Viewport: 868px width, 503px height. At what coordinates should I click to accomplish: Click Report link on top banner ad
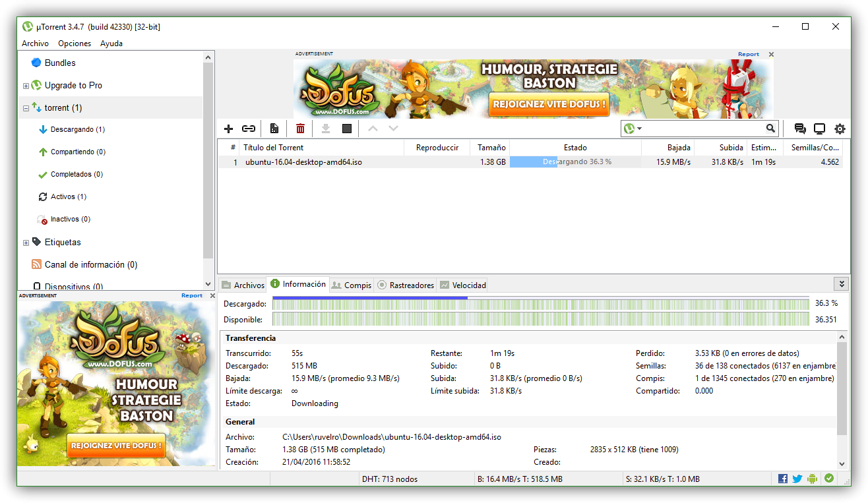(749, 54)
